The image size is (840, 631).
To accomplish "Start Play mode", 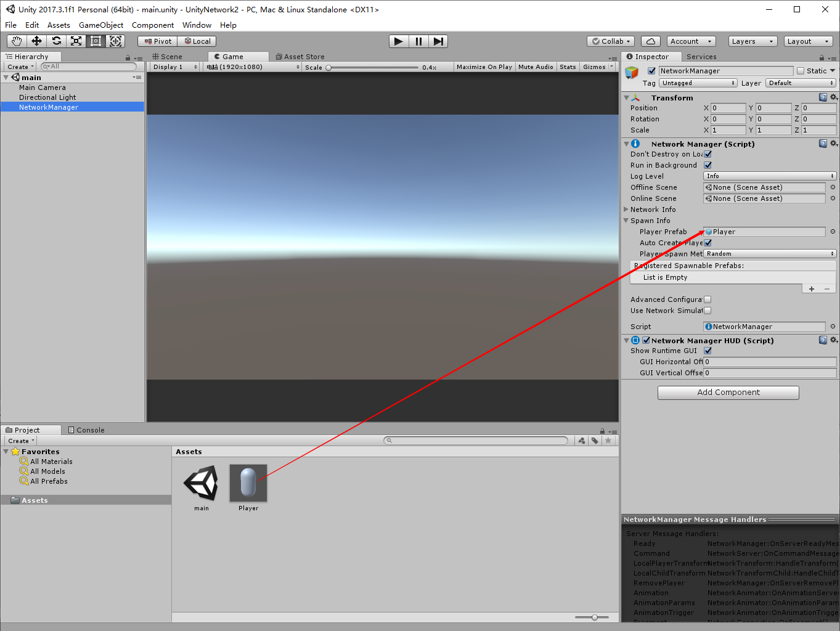I will click(399, 41).
